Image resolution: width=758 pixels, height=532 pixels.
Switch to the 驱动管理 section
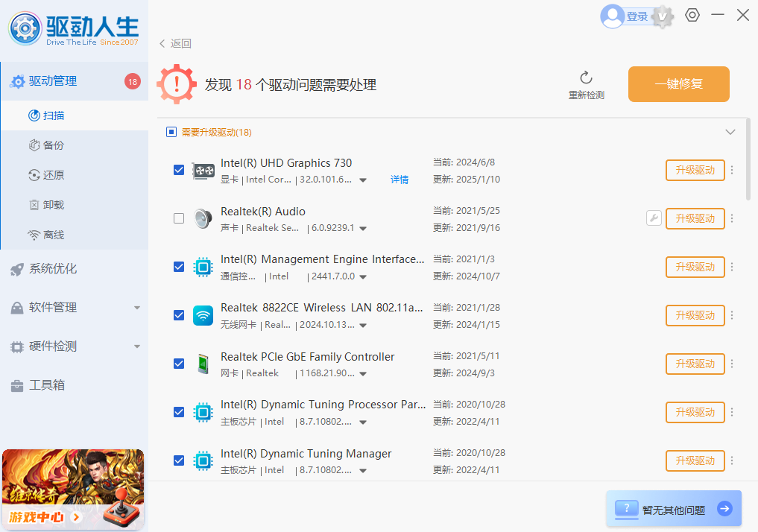click(52, 80)
